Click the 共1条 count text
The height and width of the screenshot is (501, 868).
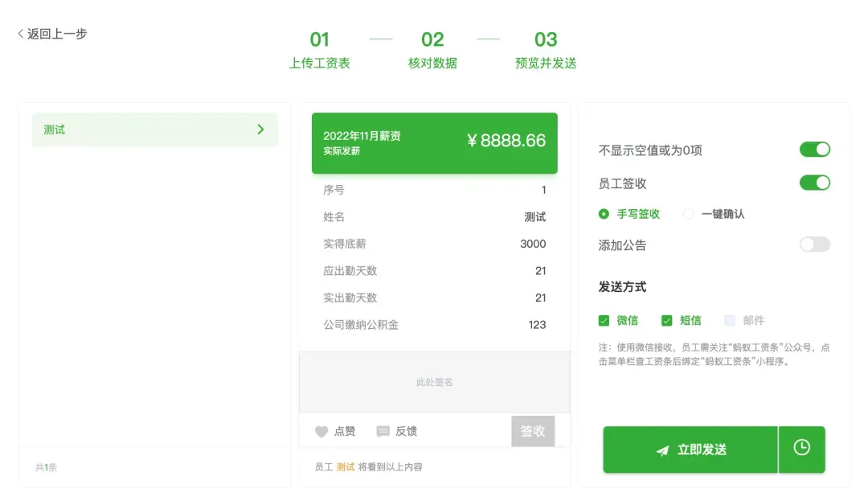pyautogui.click(x=46, y=467)
